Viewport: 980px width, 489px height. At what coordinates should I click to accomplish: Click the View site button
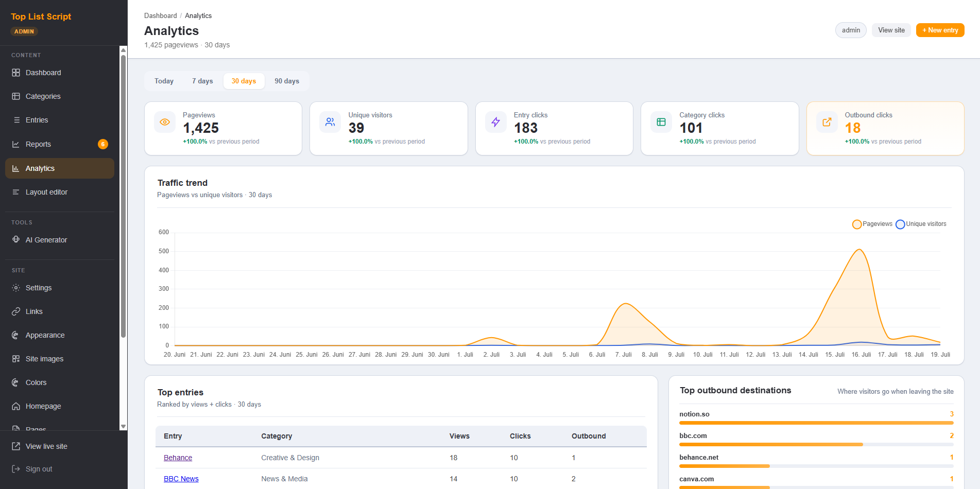point(891,30)
